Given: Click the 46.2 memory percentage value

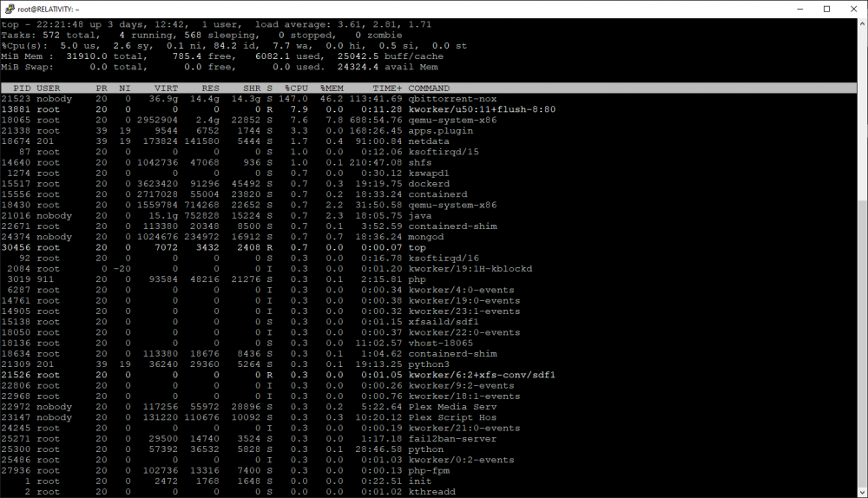Looking at the screenshot, I should point(332,99).
